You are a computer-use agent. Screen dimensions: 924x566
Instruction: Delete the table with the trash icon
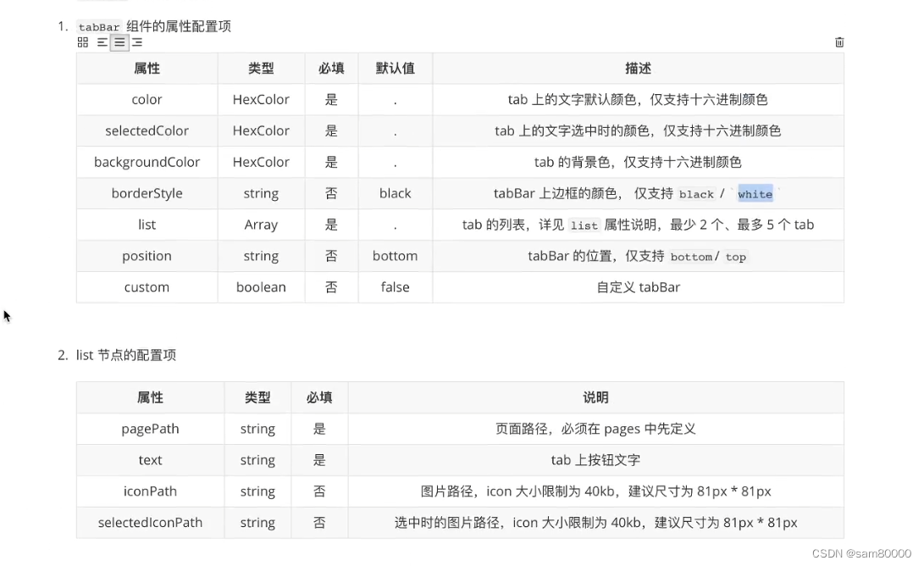pyautogui.click(x=839, y=42)
